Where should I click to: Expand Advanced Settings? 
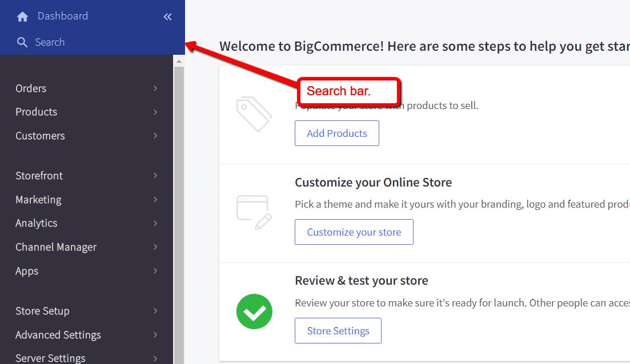click(155, 335)
